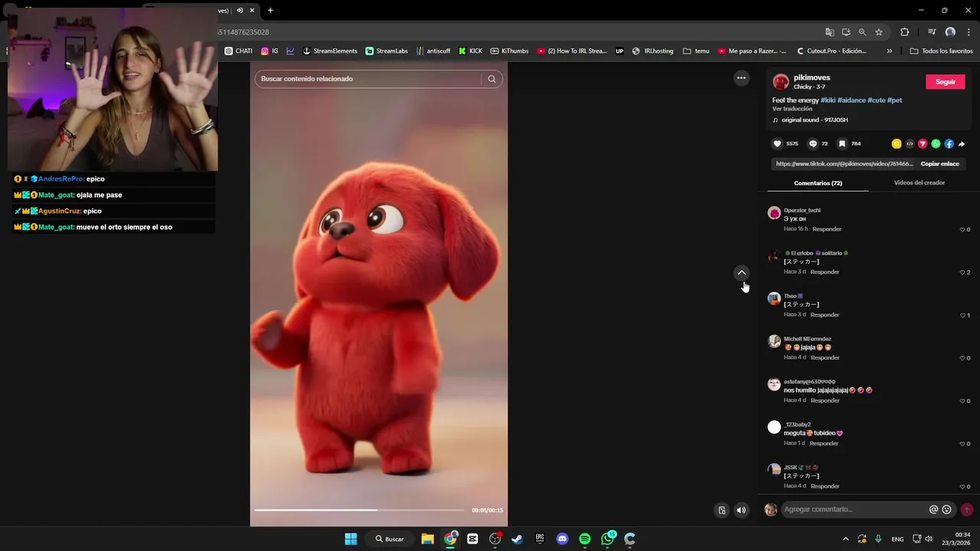This screenshot has width=980, height=551.
Task: Open the StreamElements bookmark
Action: coord(330,51)
